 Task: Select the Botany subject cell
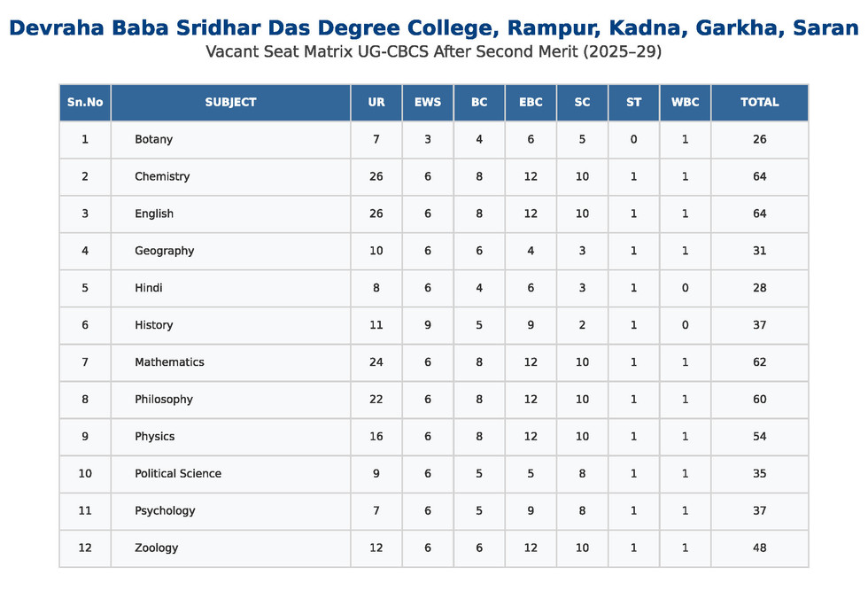(154, 139)
